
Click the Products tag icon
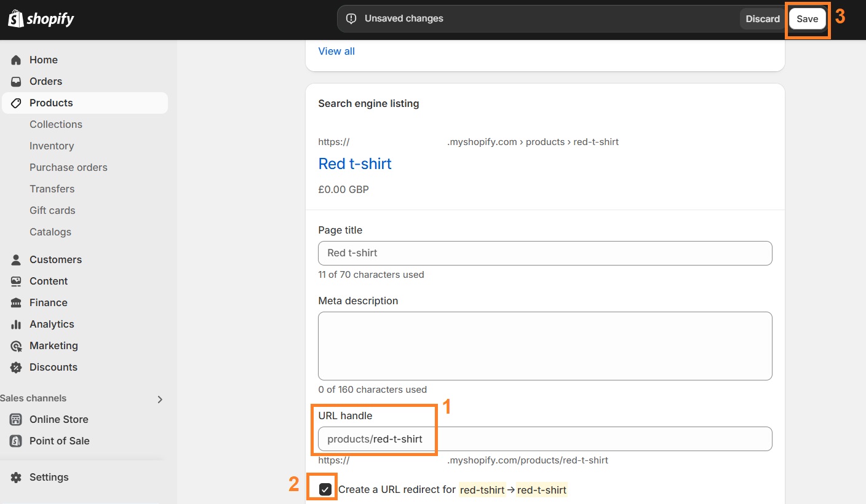click(17, 103)
